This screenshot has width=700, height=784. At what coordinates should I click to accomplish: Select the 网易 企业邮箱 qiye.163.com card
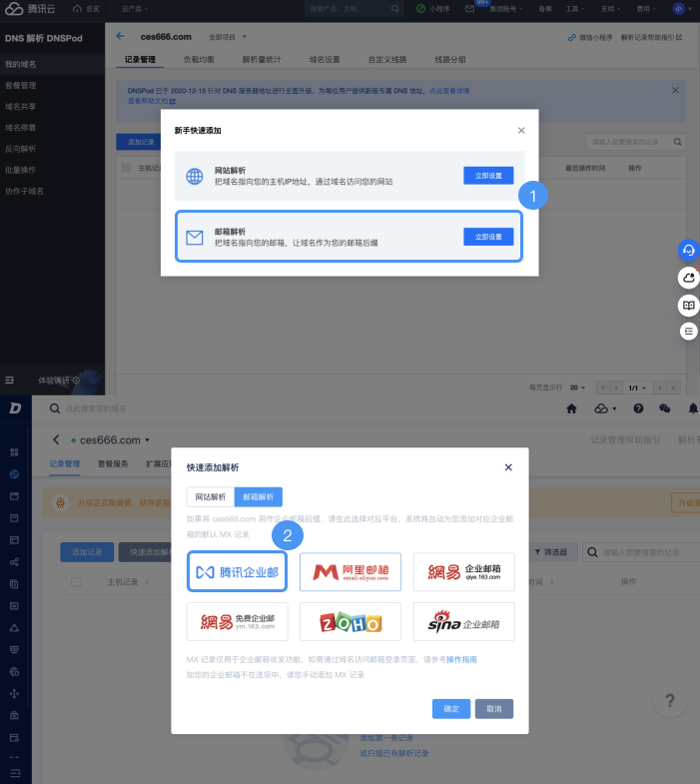(x=464, y=572)
